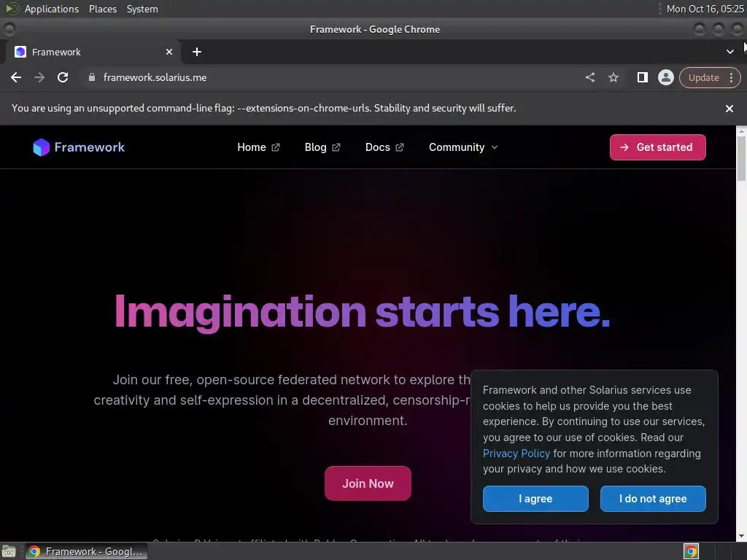The height and width of the screenshot is (560, 747).
Task: Select Framework - Google Chrome taskbar entry
Action: tap(86, 551)
